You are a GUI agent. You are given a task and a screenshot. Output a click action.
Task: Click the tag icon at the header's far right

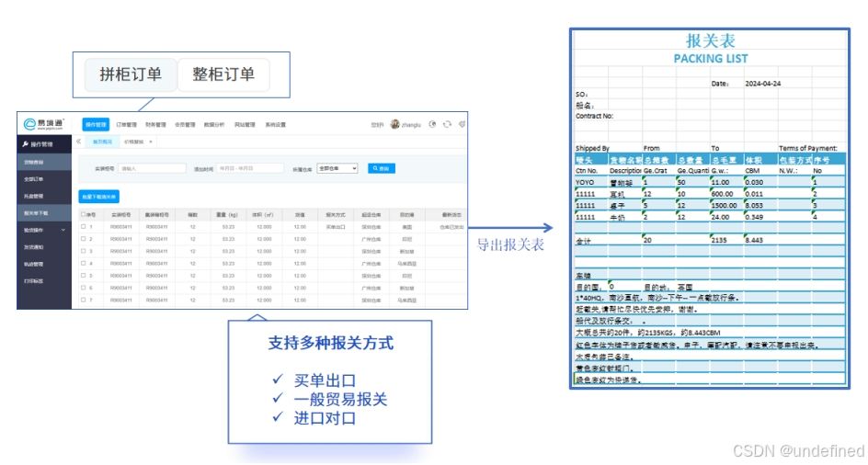pos(463,125)
